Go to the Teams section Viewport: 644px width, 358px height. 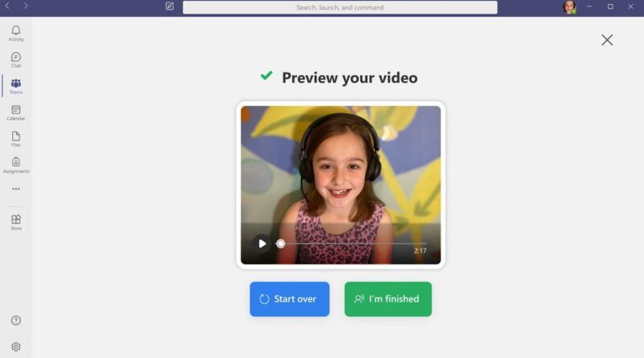[x=16, y=86]
